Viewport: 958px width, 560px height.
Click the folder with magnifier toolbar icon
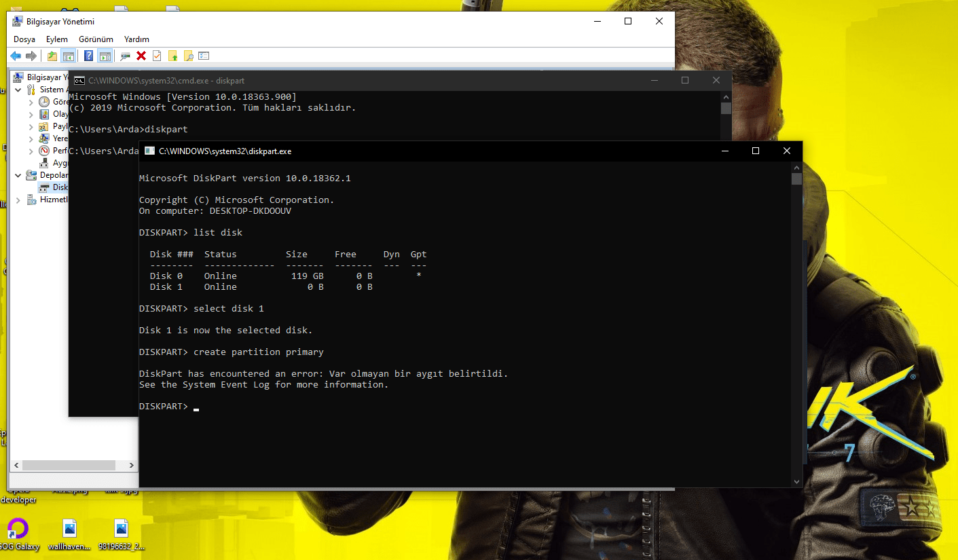[188, 56]
